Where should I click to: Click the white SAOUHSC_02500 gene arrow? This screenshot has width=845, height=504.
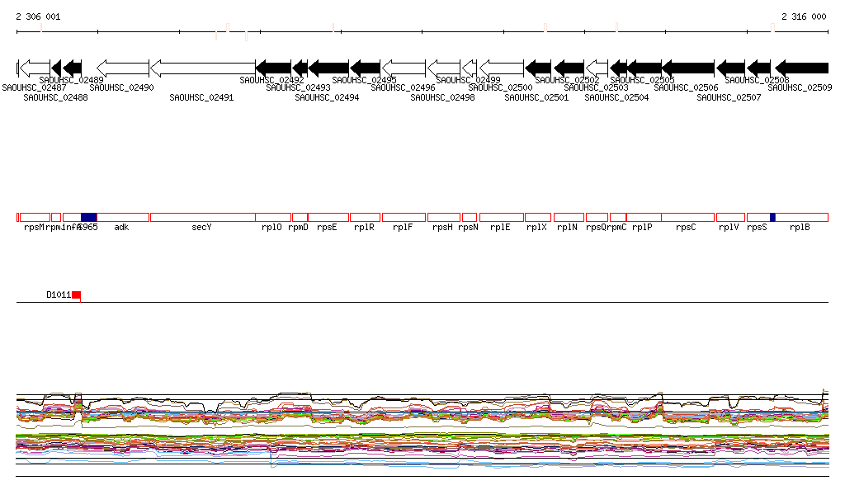coord(502,68)
